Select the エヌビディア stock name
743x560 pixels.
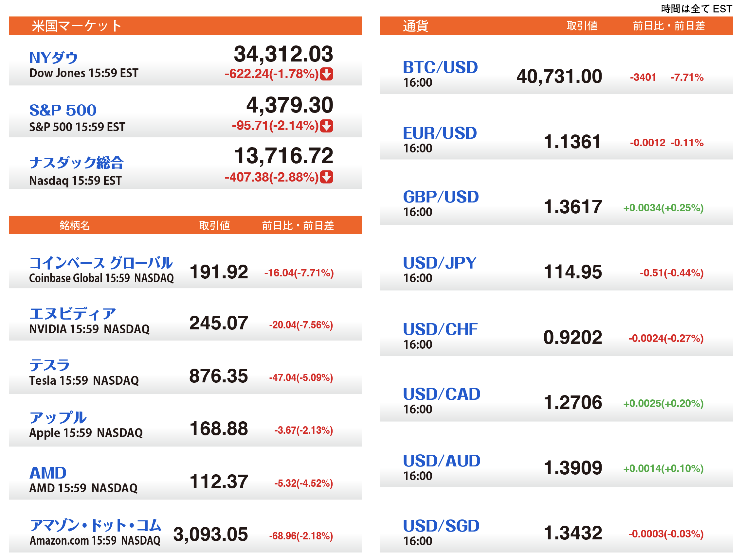coord(73,314)
